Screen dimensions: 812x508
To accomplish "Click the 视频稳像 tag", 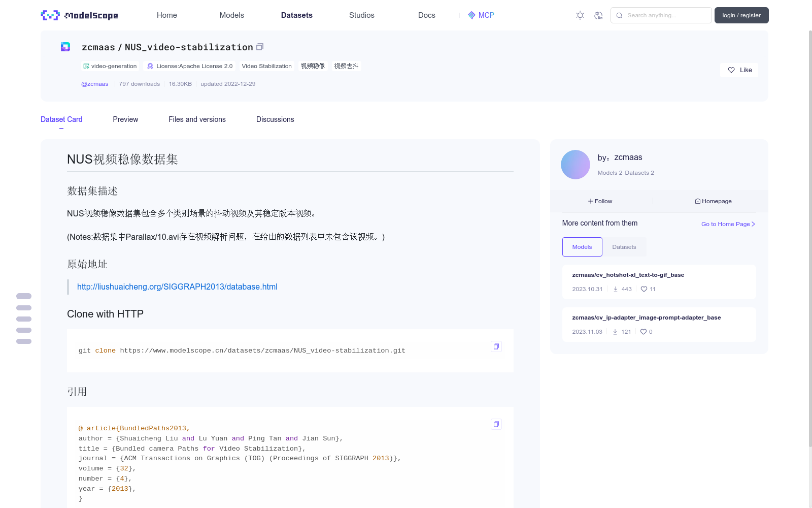I will pos(313,66).
